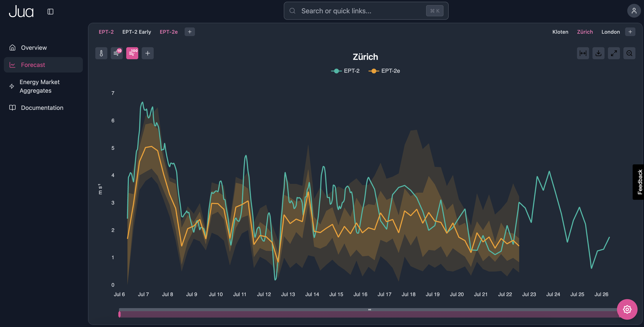Click the slider's center grip marker
The width and height of the screenshot is (644, 327).
[369, 310]
